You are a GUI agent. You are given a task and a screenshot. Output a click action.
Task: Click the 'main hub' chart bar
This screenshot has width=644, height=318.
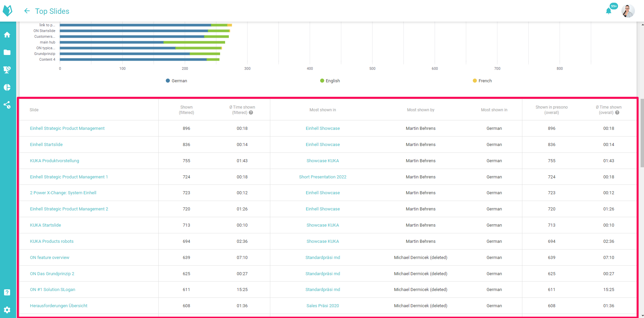coord(142,42)
